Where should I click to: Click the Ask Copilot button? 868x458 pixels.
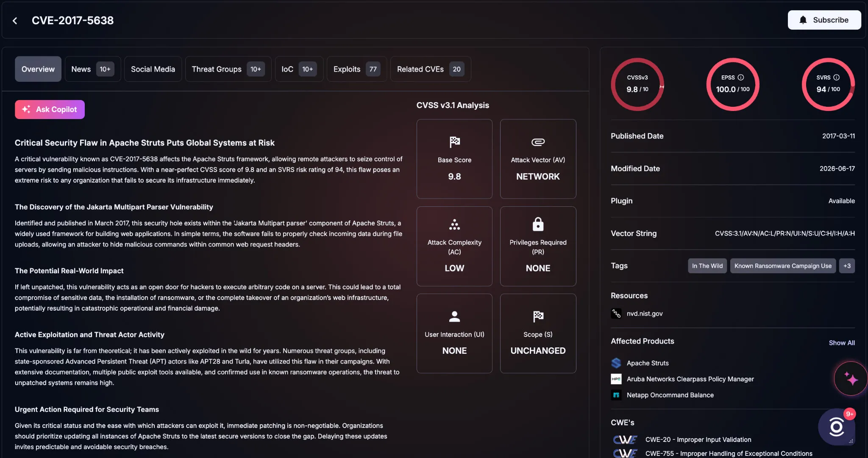[50, 109]
